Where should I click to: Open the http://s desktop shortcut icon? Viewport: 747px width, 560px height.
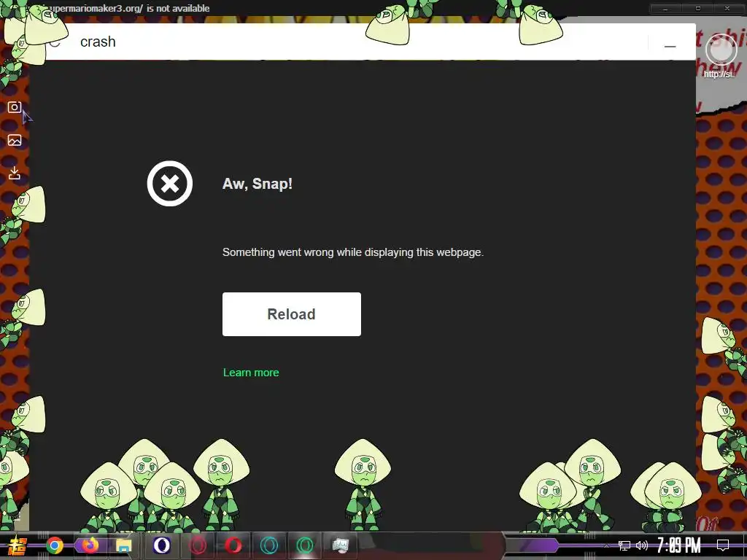[721, 56]
